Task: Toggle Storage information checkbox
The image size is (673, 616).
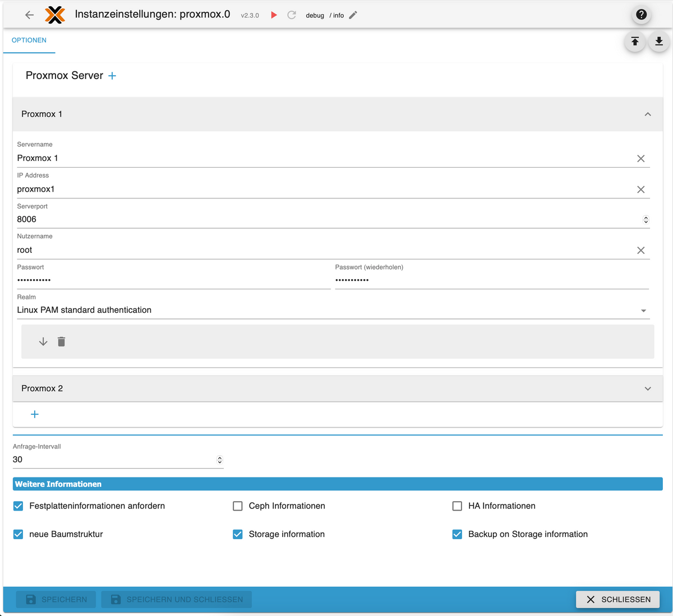Action: [238, 535]
